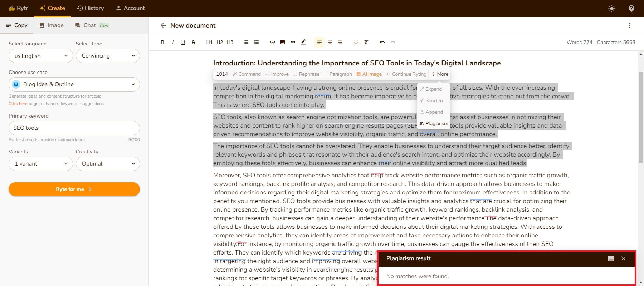Image resolution: width=644 pixels, height=286 pixels.
Task: Focus the Primary keyword input field
Action: coord(74,128)
